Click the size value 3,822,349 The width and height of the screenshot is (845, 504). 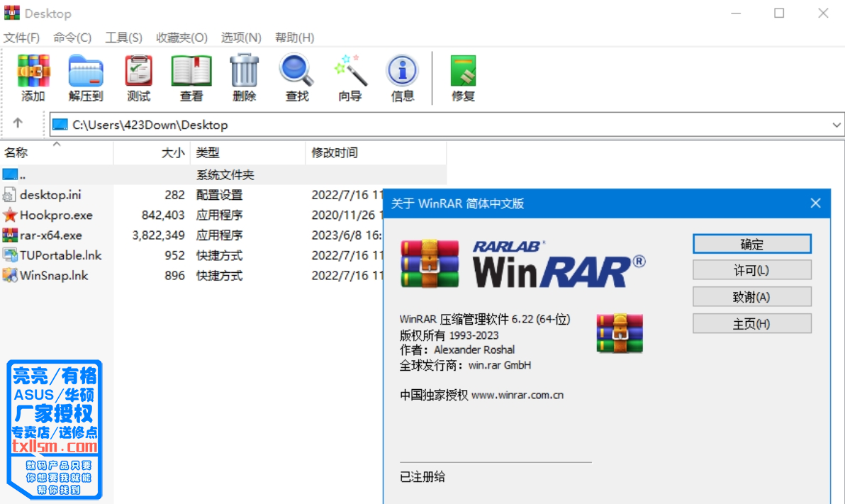pyautogui.click(x=159, y=235)
